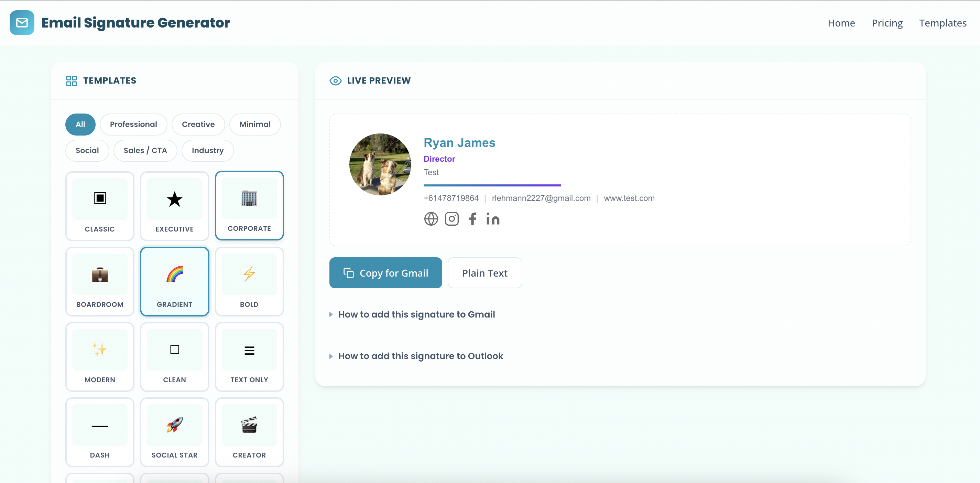Click the Templates grid icon
Screen dimensions: 980x483
point(72,81)
